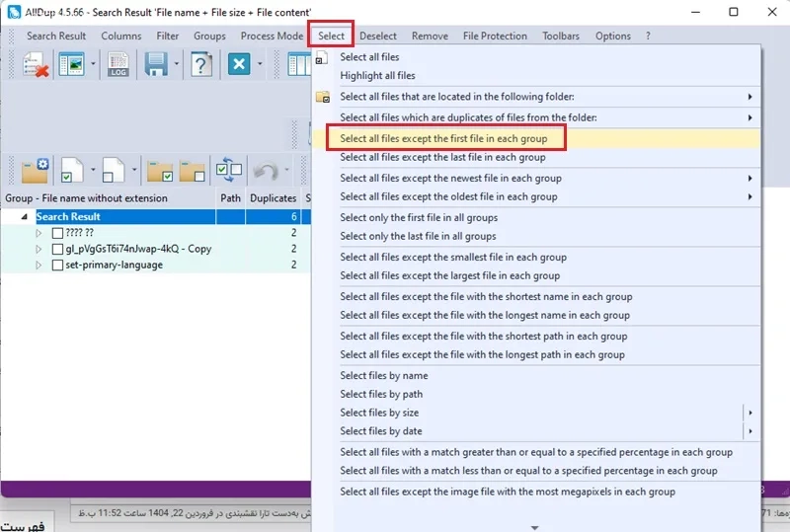Open the LOG file icon

(x=118, y=65)
